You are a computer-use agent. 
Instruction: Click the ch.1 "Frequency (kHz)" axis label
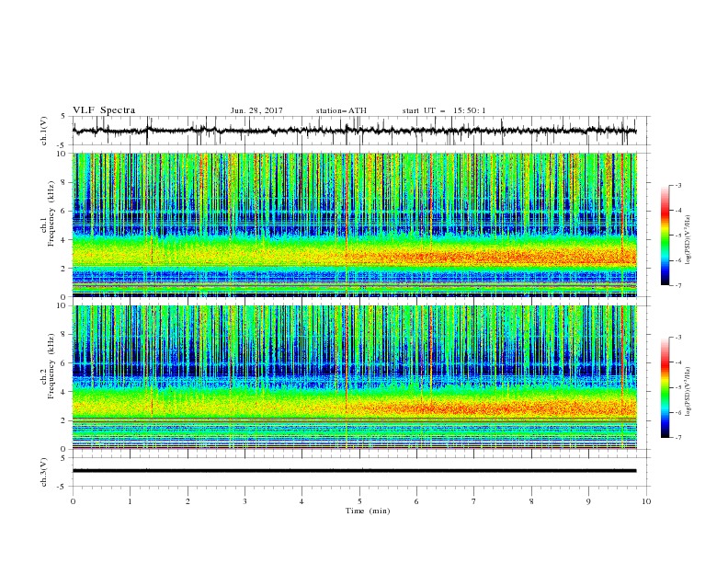pos(51,213)
